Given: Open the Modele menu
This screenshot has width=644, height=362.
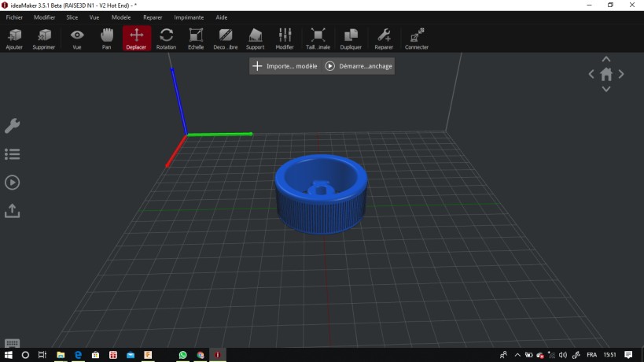Looking at the screenshot, I should pos(121,17).
